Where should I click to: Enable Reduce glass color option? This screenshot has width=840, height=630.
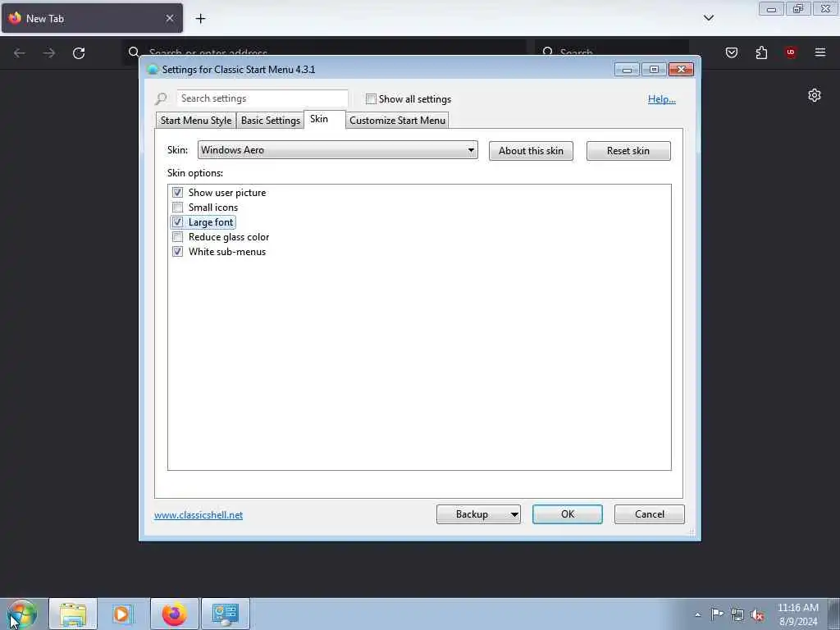click(x=177, y=237)
